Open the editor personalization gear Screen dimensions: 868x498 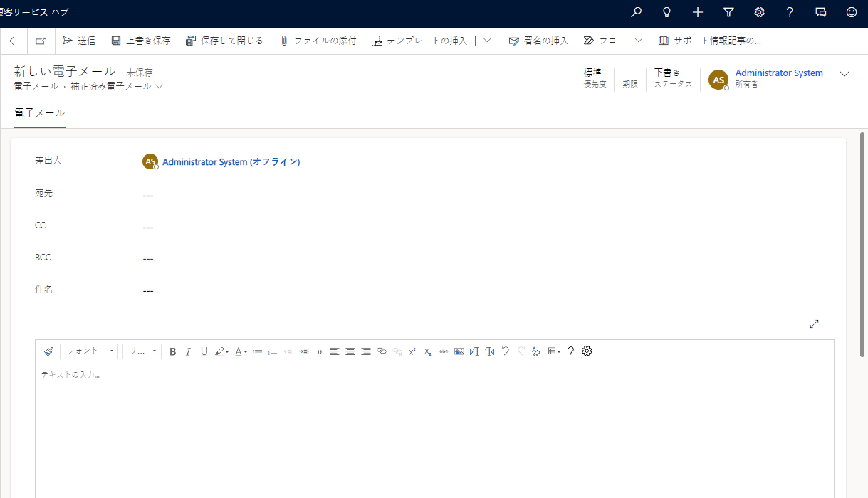587,351
